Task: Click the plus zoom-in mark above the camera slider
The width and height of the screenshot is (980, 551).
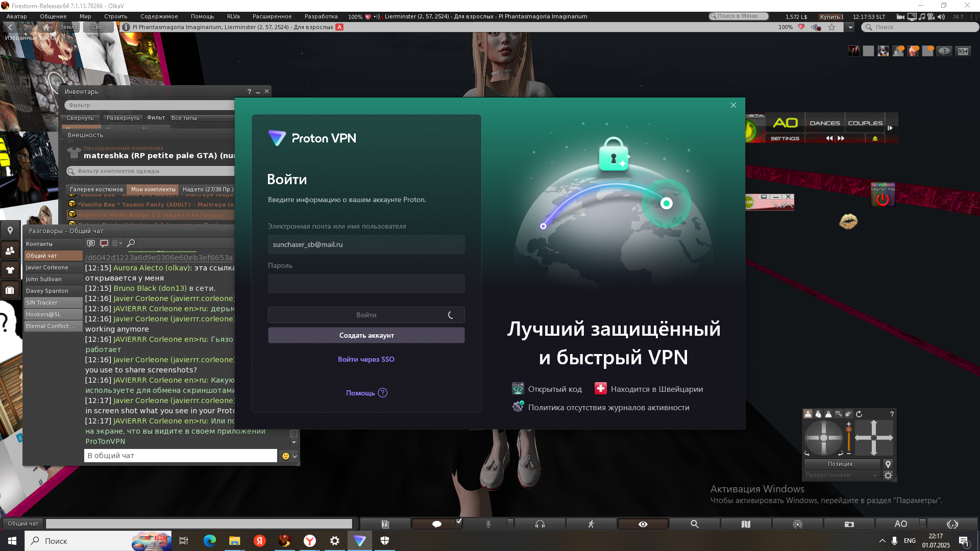Action: pyautogui.click(x=849, y=424)
